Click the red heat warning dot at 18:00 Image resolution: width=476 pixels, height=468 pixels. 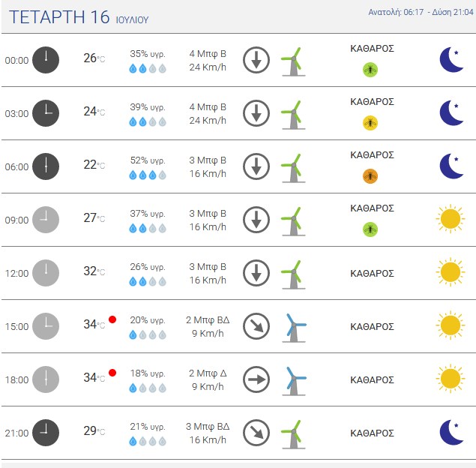[112, 373]
